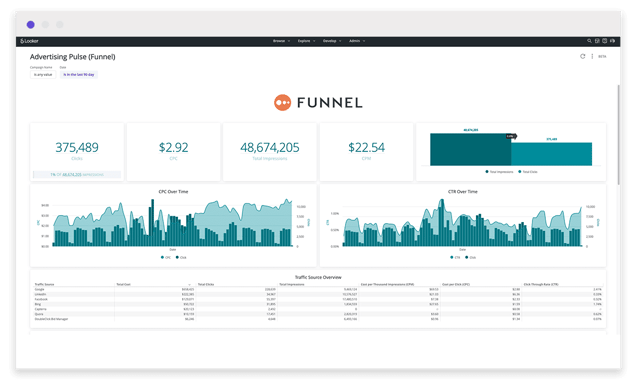Click the 48,674,205 Total Impressions value

(270, 148)
